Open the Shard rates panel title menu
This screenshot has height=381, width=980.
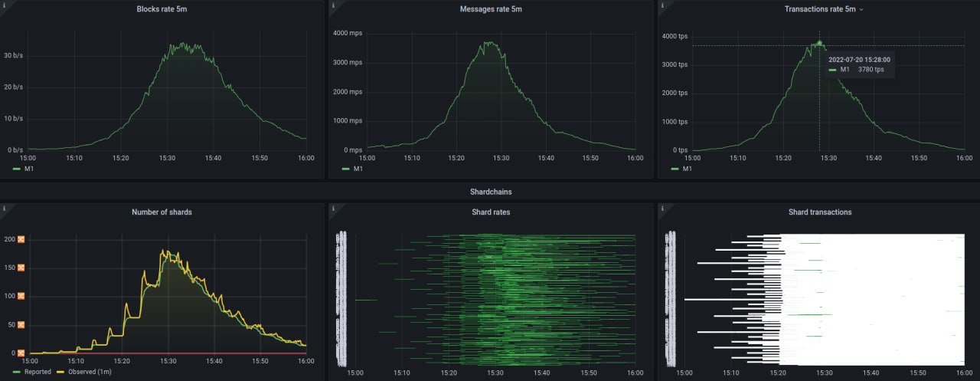(x=491, y=212)
